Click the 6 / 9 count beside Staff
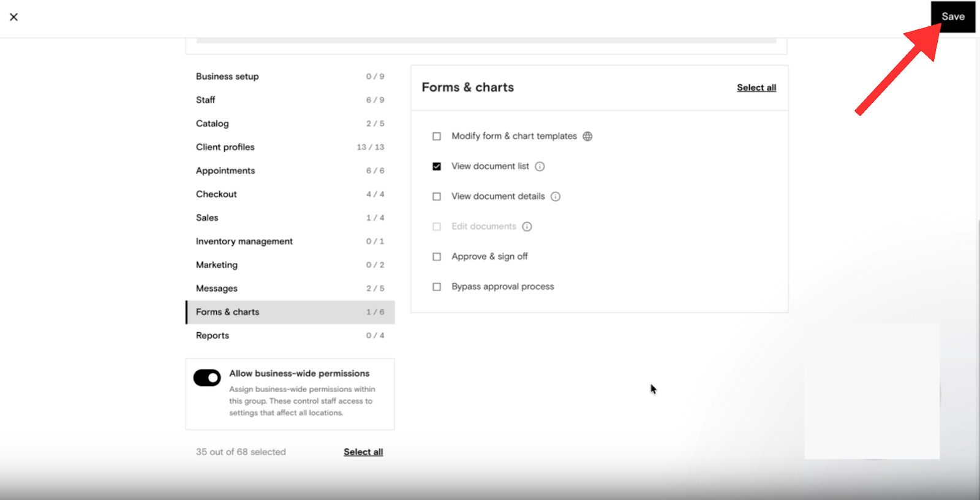 click(x=375, y=100)
